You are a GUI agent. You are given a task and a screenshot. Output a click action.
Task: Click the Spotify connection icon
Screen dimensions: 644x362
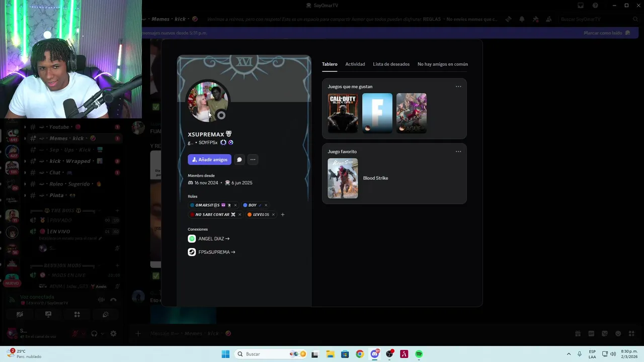tap(192, 239)
